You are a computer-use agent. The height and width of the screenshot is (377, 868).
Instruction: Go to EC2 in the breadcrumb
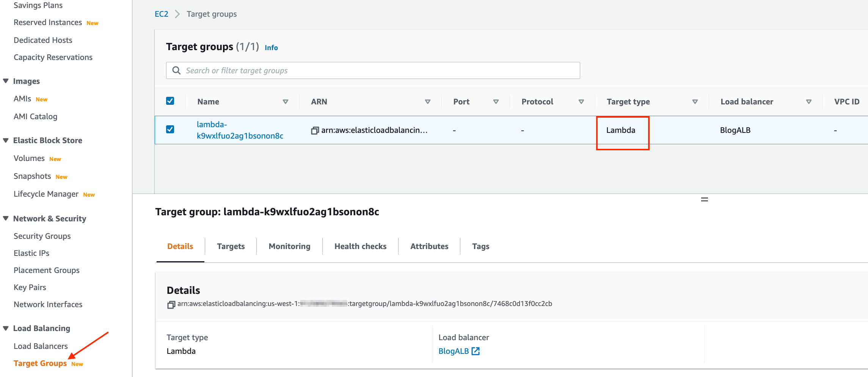click(x=162, y=14)
